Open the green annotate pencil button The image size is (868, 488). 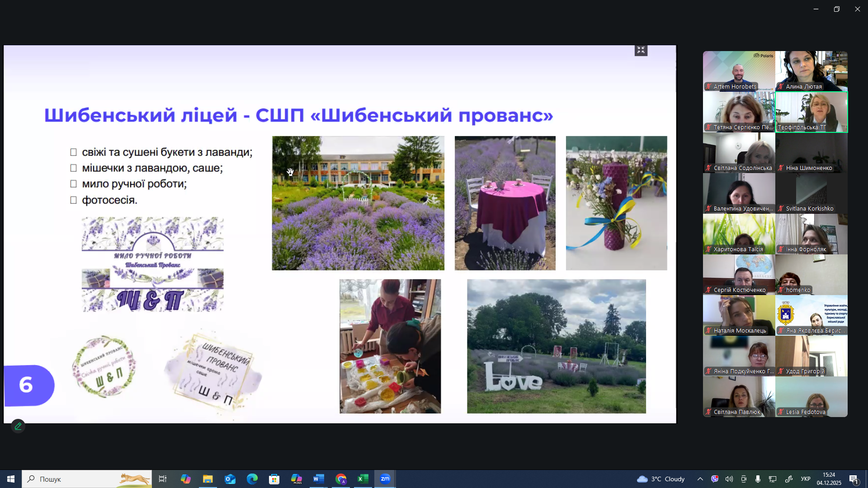click(18, 426)
